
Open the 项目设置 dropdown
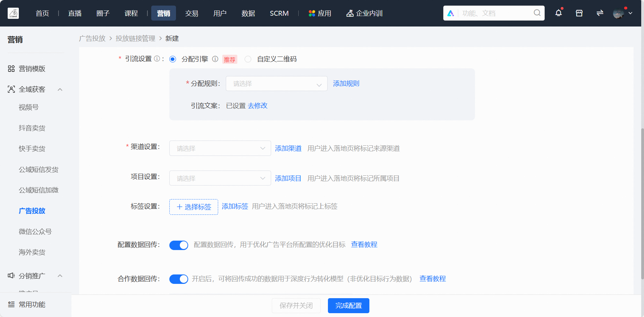point(220,178)
